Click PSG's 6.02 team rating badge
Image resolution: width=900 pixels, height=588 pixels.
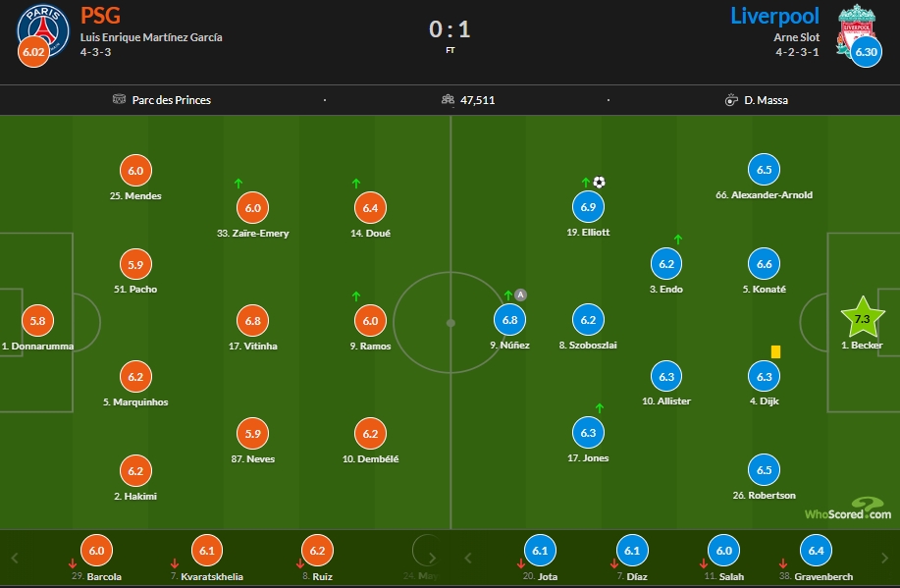[x=33, y=52]
